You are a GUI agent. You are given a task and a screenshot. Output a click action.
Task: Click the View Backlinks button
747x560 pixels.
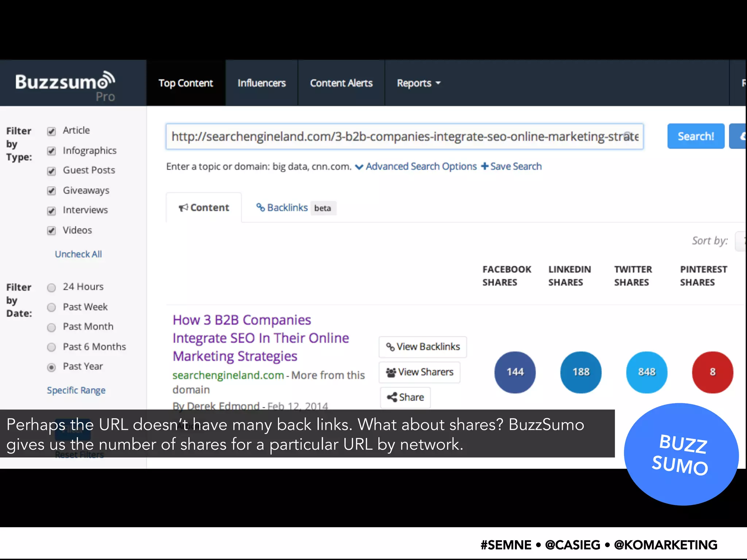point(423,347)
